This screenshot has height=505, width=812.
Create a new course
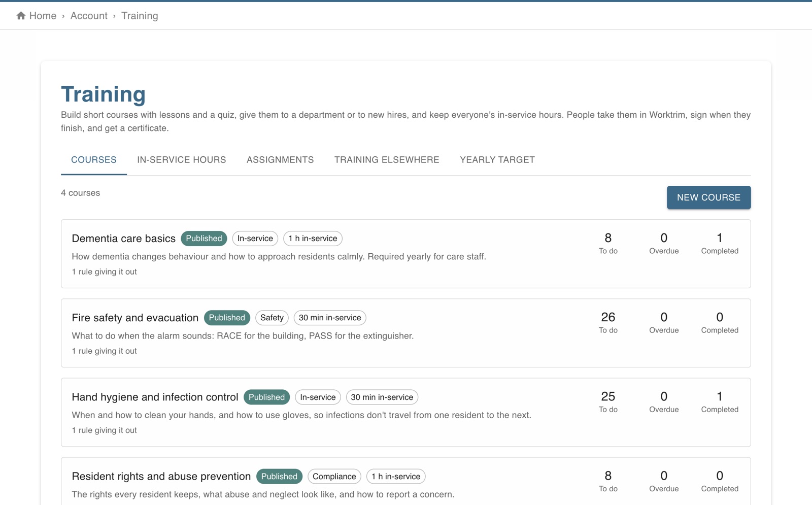[x=708, y=197]
